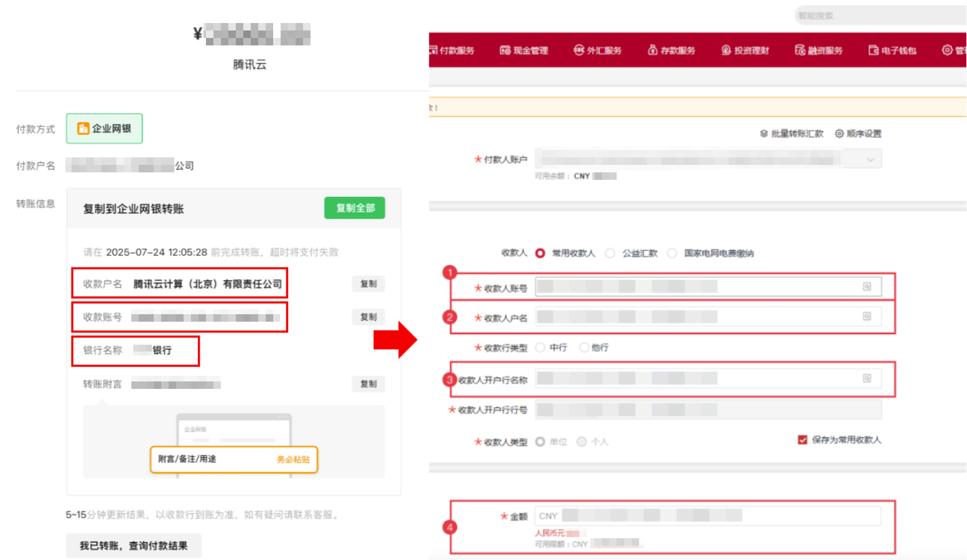
Task: Click the 务必粘贴 hint text
Action: 293,459
